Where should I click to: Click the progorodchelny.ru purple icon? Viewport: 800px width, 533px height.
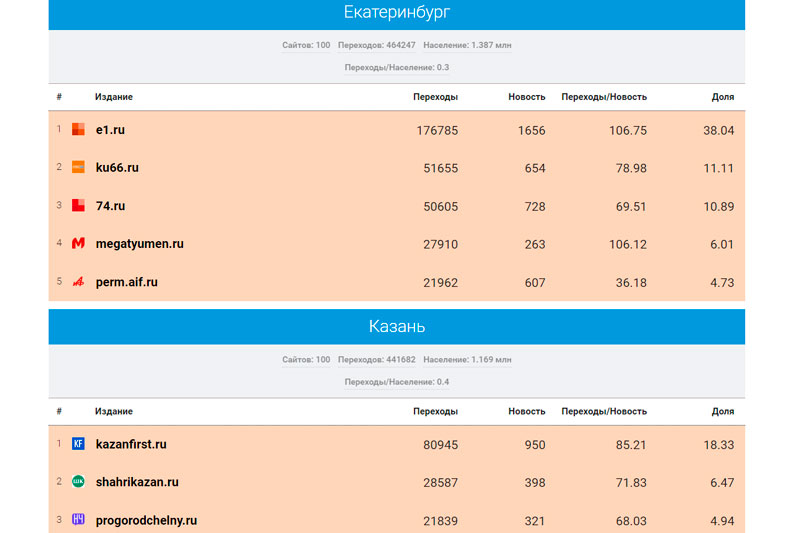coord(78,520)
